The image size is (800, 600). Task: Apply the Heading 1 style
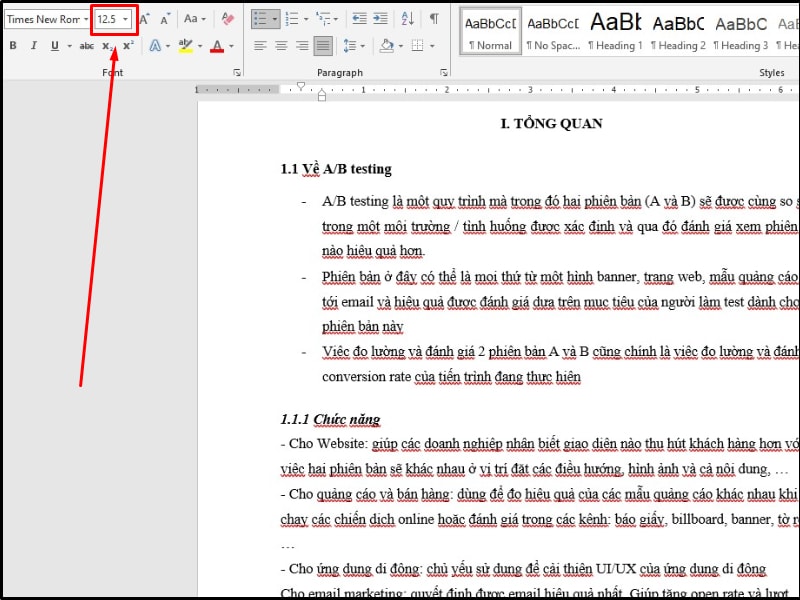click(x=615, y=32)
